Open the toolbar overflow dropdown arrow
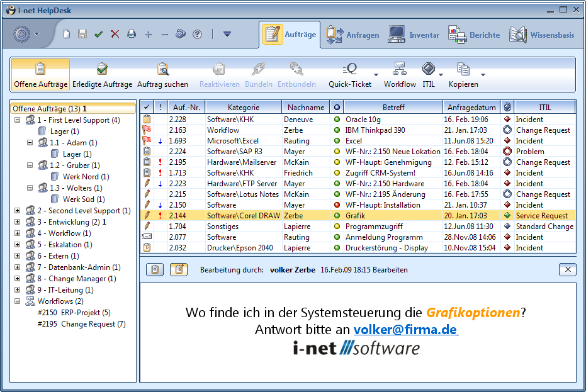 (x=227, y=35)
